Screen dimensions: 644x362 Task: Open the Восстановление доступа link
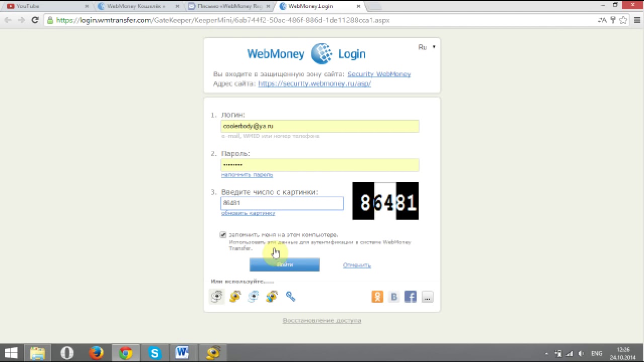(x=322, y=320)
